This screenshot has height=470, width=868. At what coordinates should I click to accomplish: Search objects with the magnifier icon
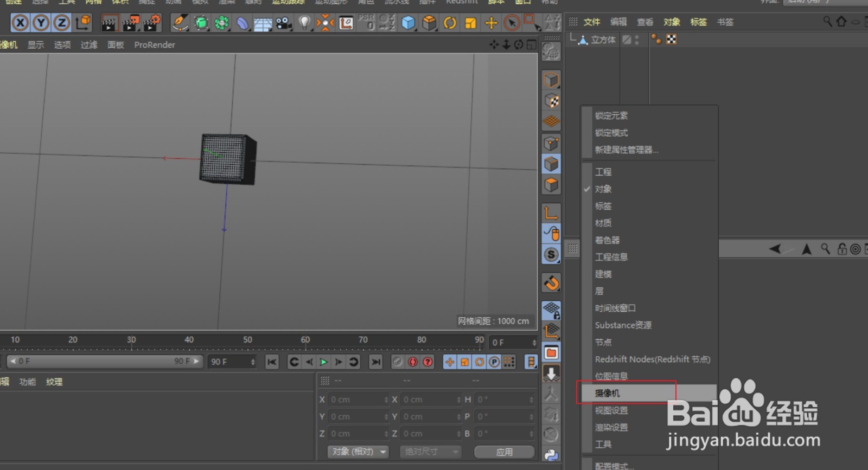pos(827,21)
